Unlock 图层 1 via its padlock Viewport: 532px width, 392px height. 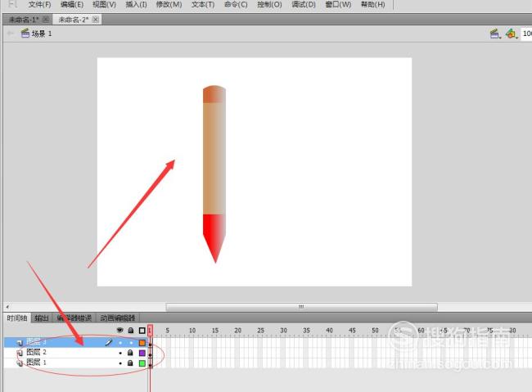pyautogui.click(x=130, y=363)
